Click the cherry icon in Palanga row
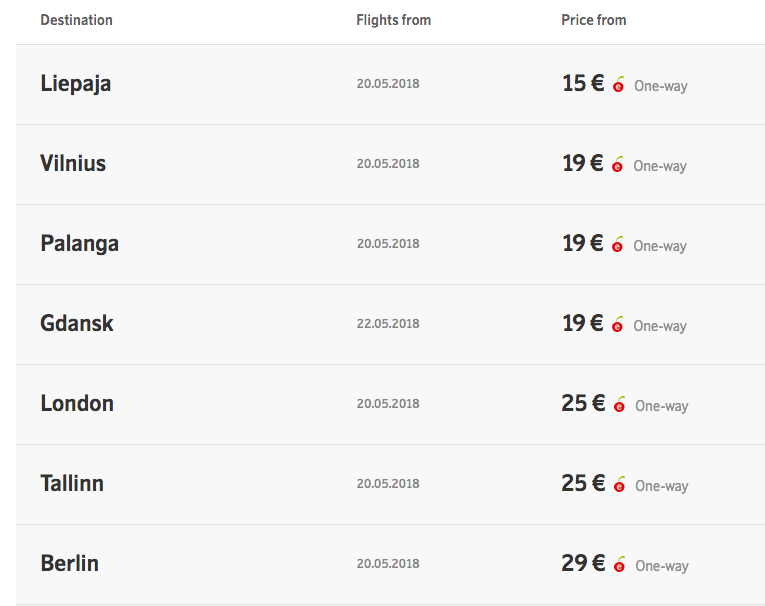Screen dimensions: 765x606 [x=618, y=244]
